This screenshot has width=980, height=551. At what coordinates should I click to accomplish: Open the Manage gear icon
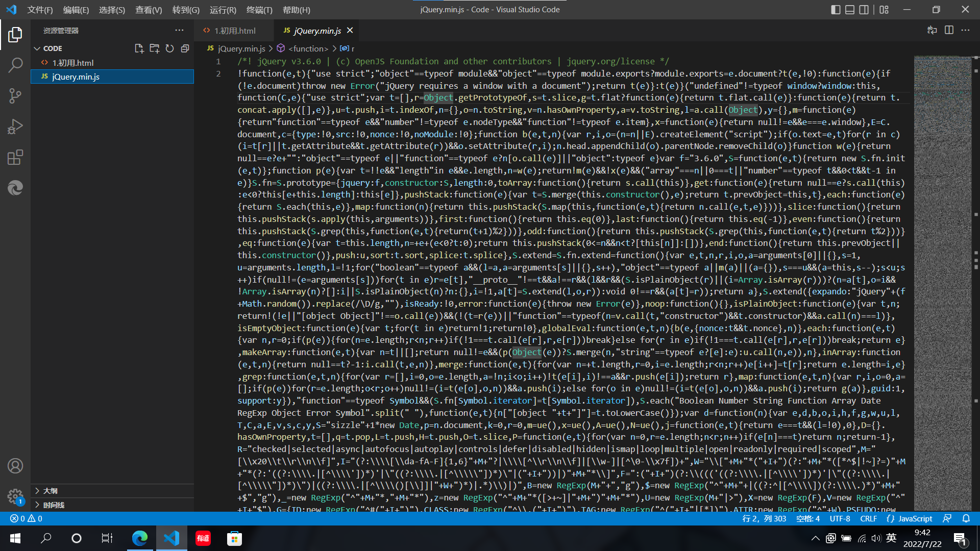(15, 496)
